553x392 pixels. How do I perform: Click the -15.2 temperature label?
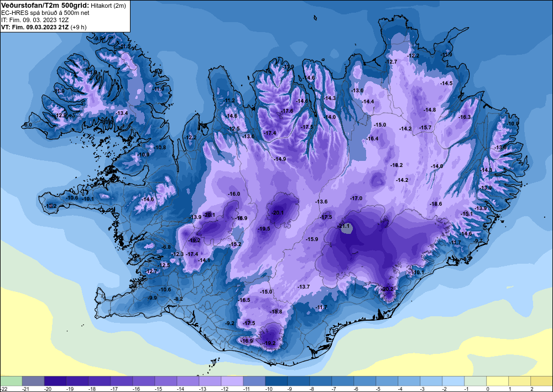click(235, 244)
